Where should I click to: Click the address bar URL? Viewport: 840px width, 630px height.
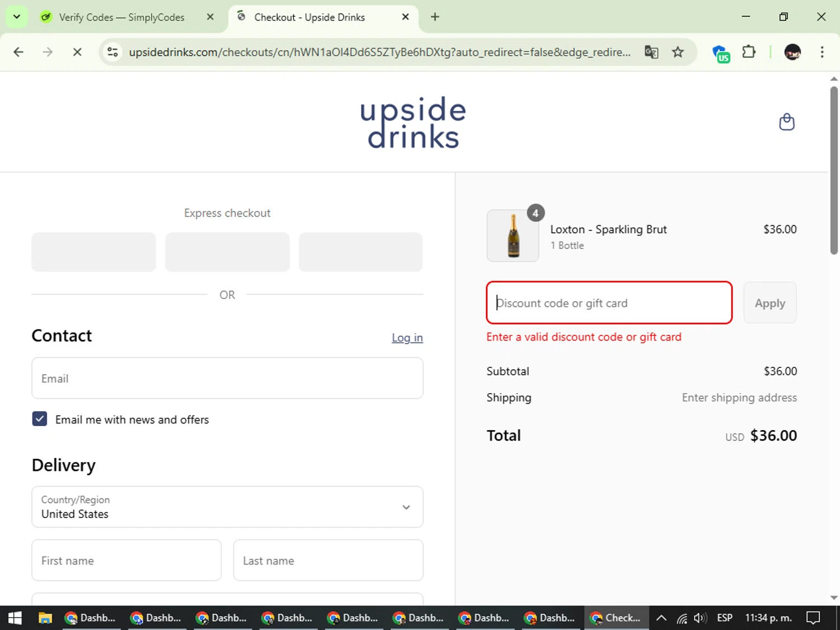(380, 52)
